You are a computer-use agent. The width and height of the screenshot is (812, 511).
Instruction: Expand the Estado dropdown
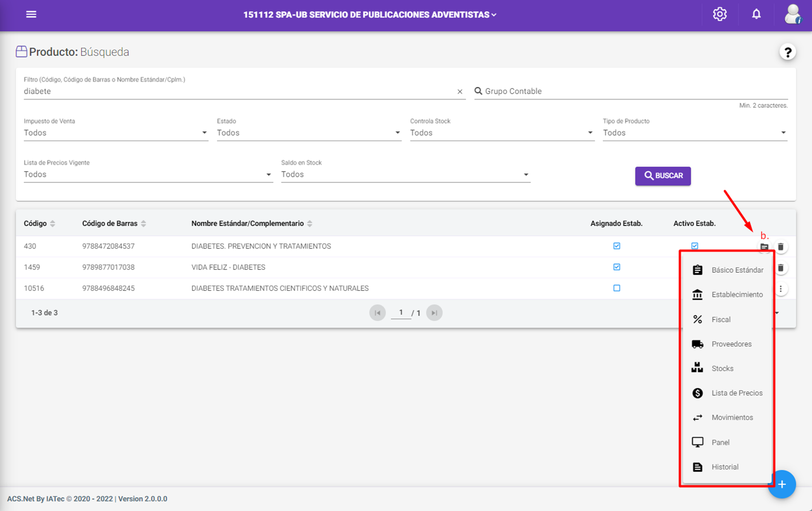click(309, 133)
